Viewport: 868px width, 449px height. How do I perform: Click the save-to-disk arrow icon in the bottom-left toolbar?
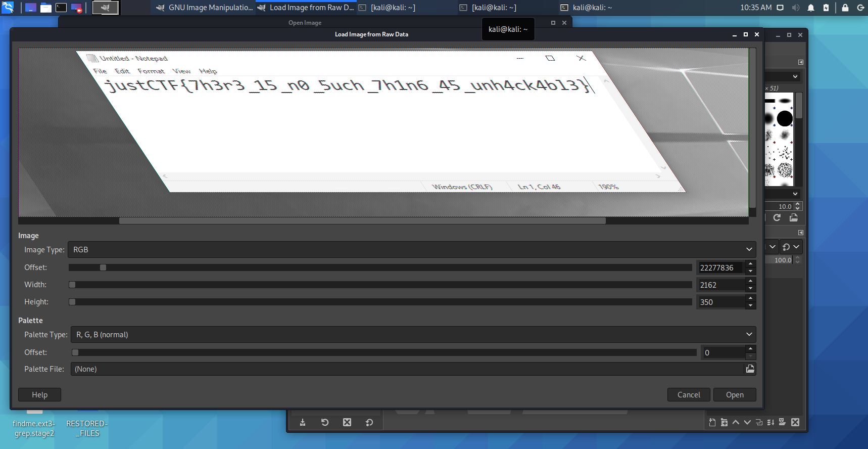tap(303, 422)
